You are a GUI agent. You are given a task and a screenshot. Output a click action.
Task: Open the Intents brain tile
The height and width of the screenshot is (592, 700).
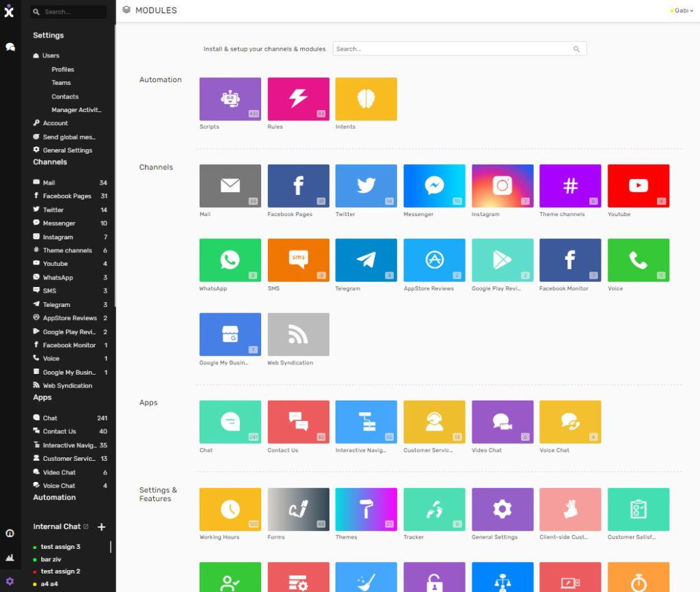click(x=366, y=98)
